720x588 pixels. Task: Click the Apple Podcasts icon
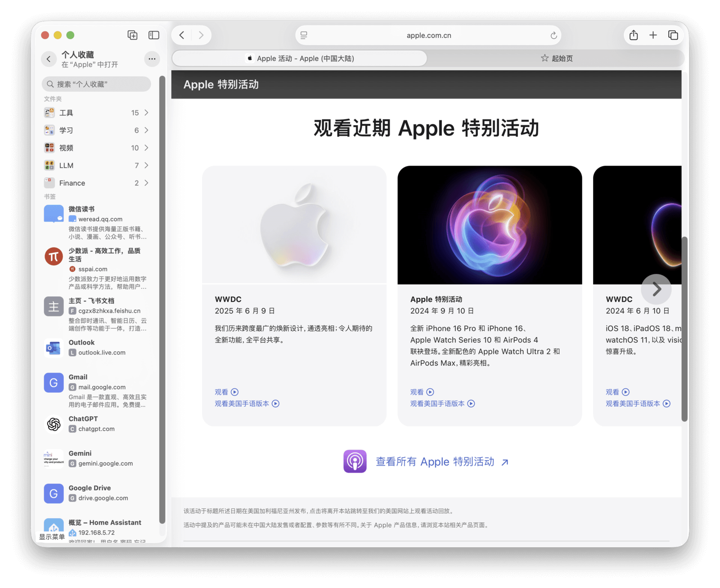(x=355, y=461)
